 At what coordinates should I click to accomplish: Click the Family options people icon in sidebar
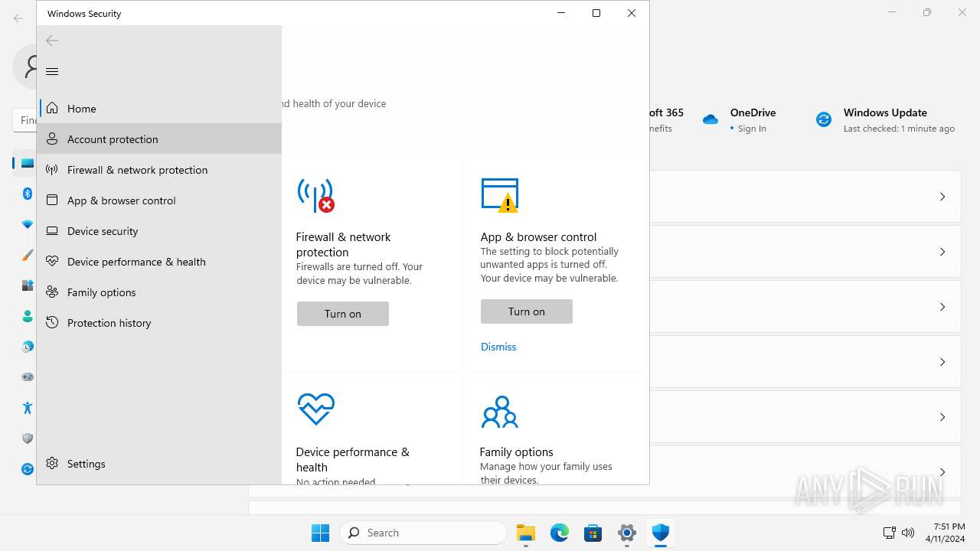pyautogui.click(x=52, y=292)
